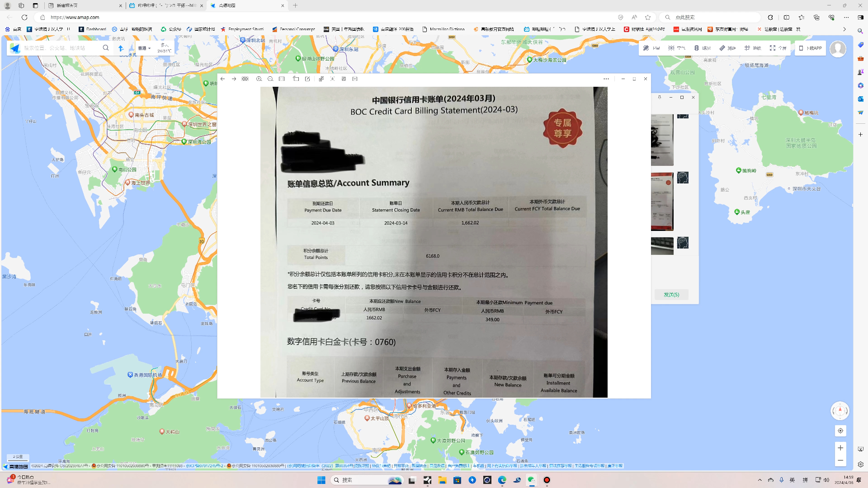Viewport: 868px width, 488px height.
Task: Open File Explorer from taskbar
Action: click(x=442, y=480)
